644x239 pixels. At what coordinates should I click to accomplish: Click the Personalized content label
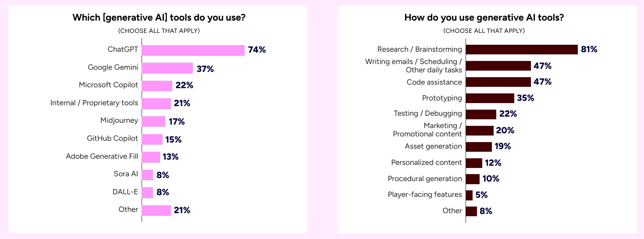click(426, 162)
